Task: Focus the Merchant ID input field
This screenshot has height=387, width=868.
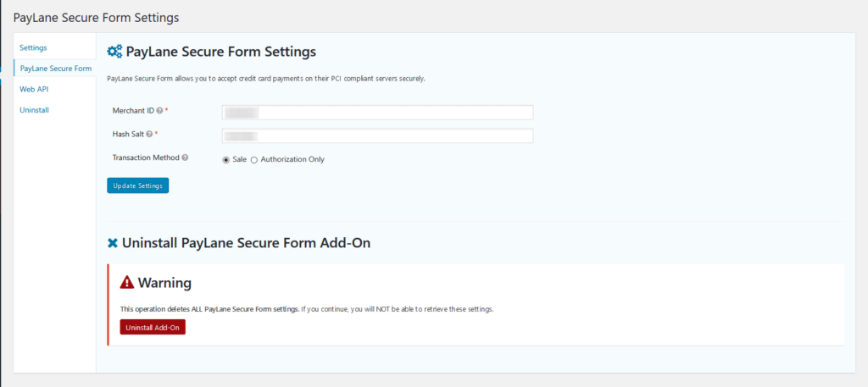Action: [377, 113]
